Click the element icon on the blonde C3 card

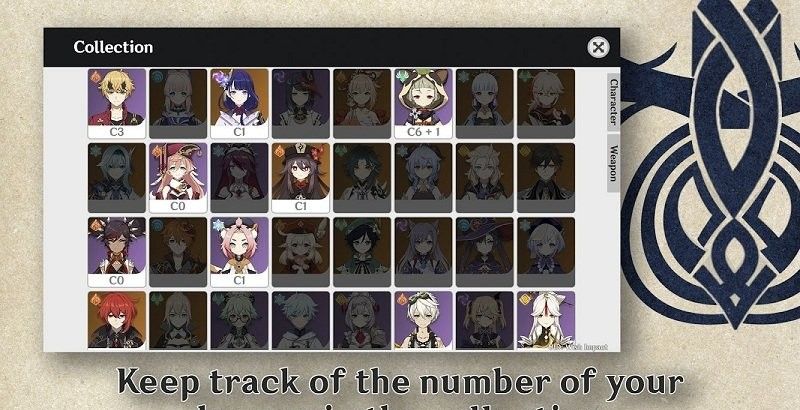point(96,78)
